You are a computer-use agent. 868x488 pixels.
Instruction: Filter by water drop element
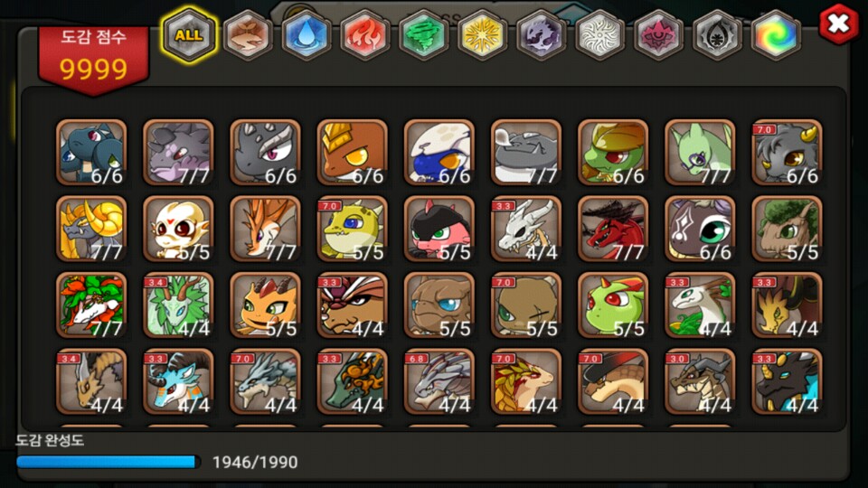point(306,35)
